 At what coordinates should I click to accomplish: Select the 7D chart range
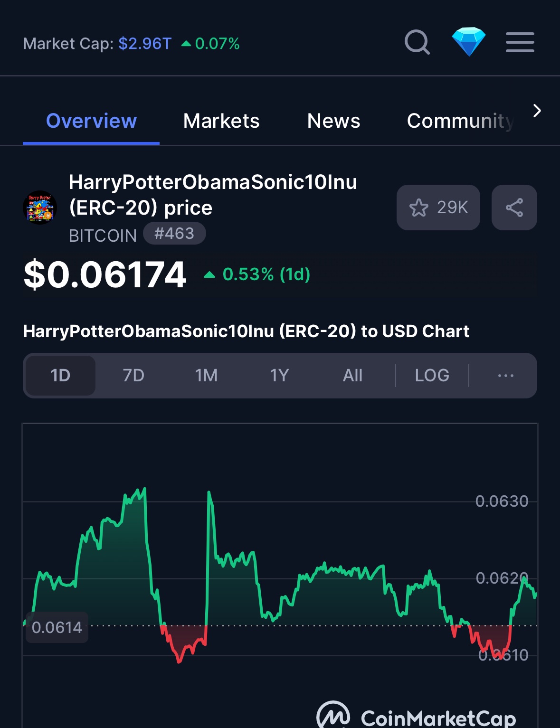133,376
